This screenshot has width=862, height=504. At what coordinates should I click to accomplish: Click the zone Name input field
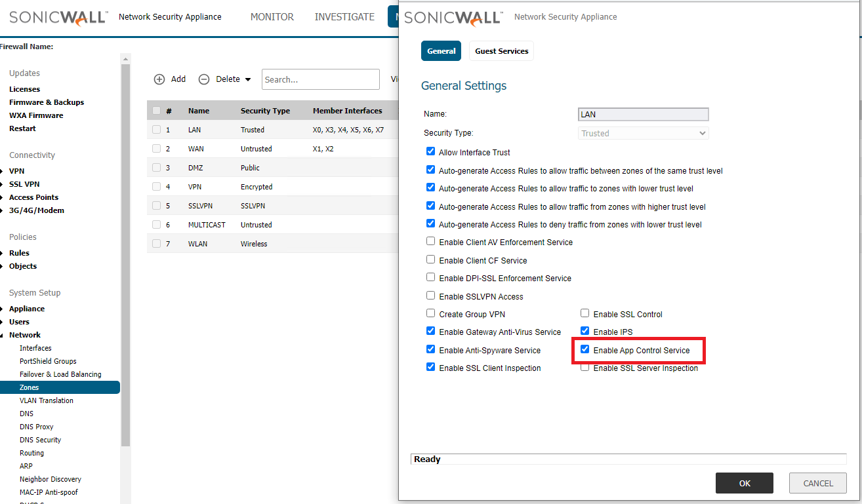644,114
